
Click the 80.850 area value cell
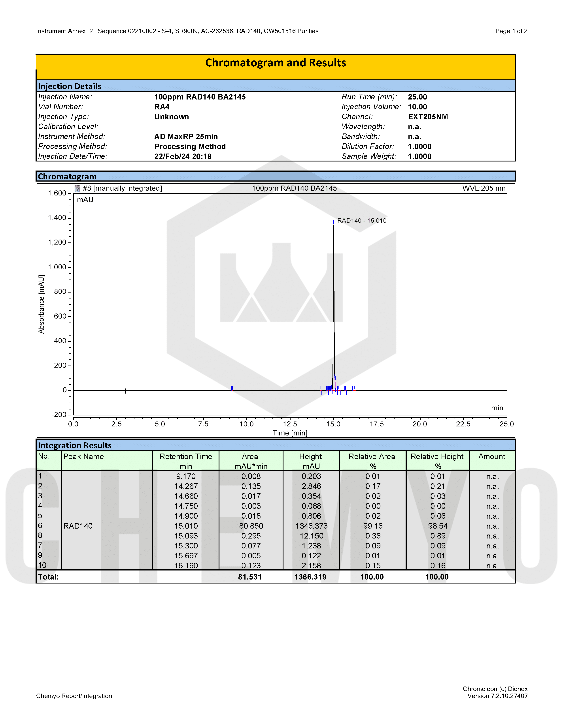pyautogui.click(x=251, y=526)
